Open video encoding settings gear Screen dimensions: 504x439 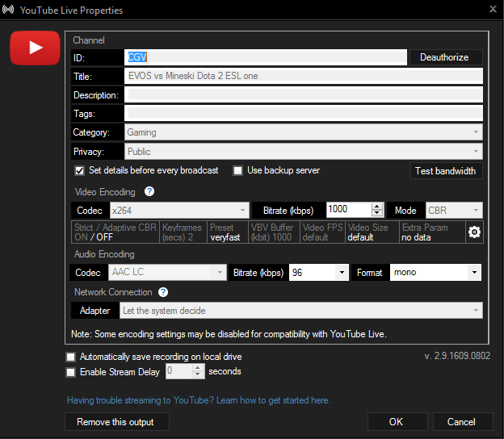tap(474, 232)
